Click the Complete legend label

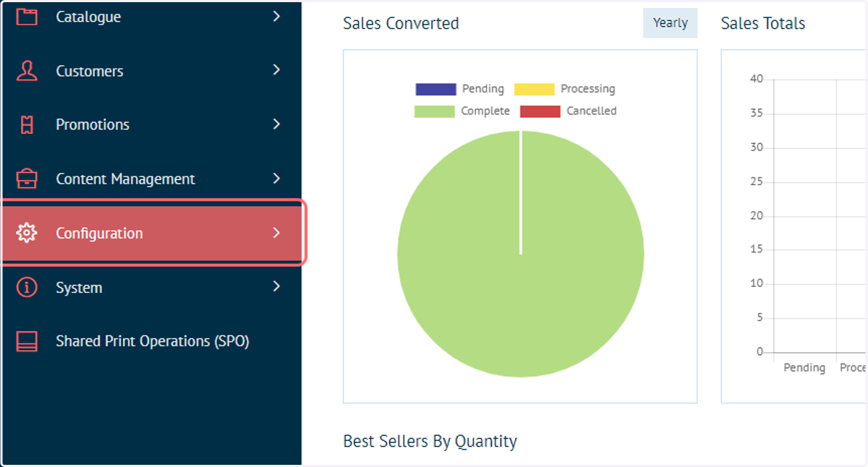[485, 111]
